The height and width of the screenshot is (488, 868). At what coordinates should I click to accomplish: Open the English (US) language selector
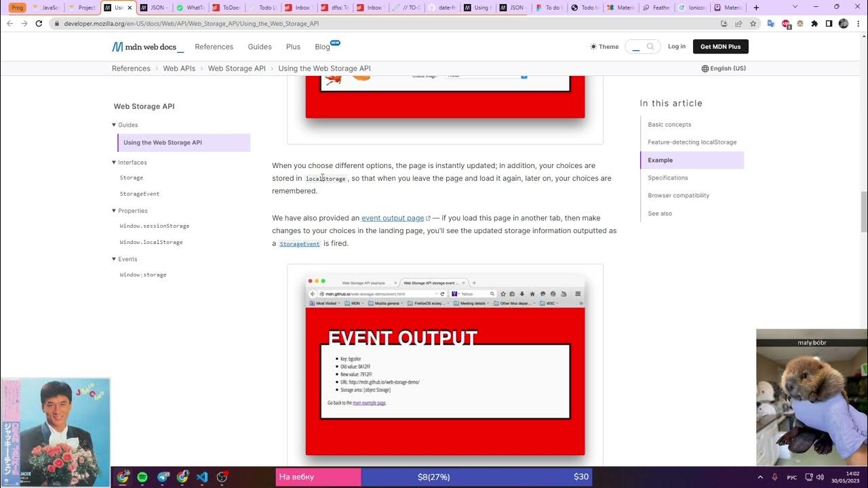[x=724, y=68]
